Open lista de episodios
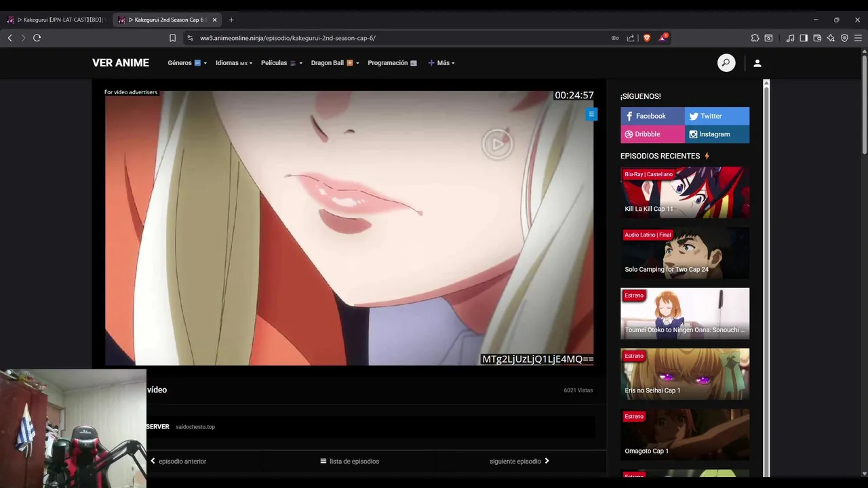Image resolution: width=868 pixels, height=488 pixels. click(x=350, y=462)
